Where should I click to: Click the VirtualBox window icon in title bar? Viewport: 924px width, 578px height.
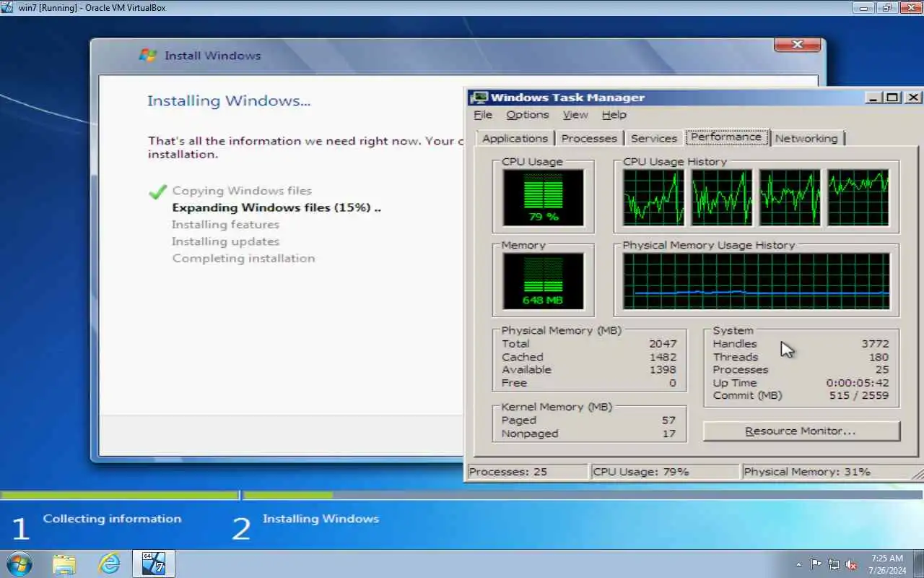(x=6, y=7)
